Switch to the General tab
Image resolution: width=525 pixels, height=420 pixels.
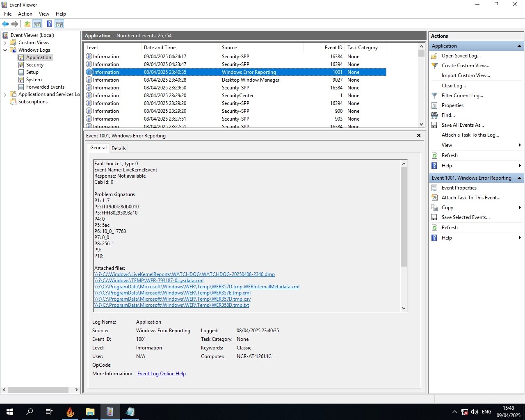click(98, 148)
